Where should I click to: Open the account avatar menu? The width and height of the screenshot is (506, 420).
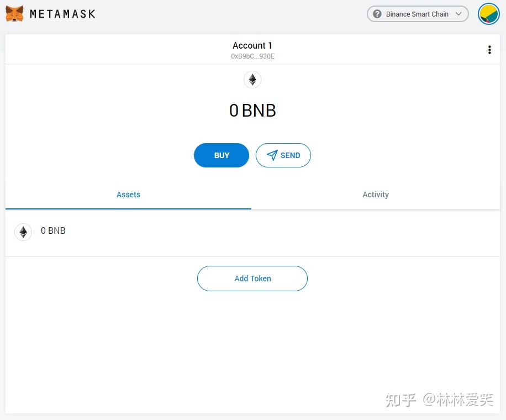coord(488,14)
